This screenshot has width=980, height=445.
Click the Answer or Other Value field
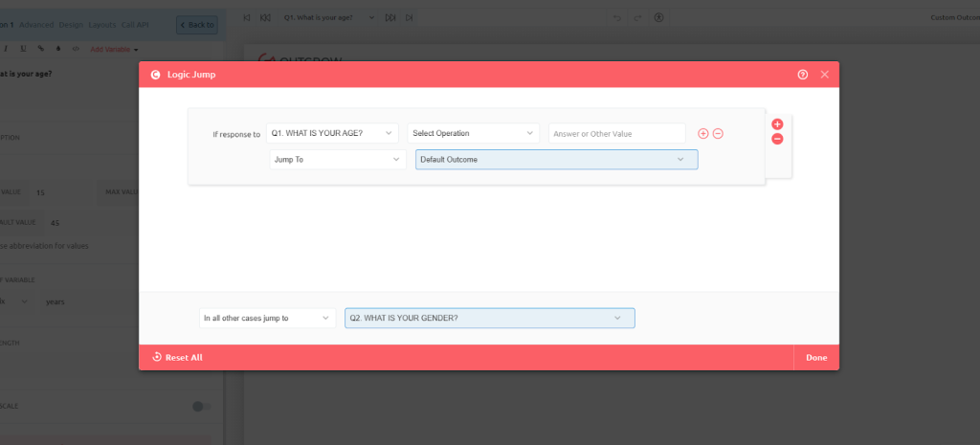[x=616, y=134]
